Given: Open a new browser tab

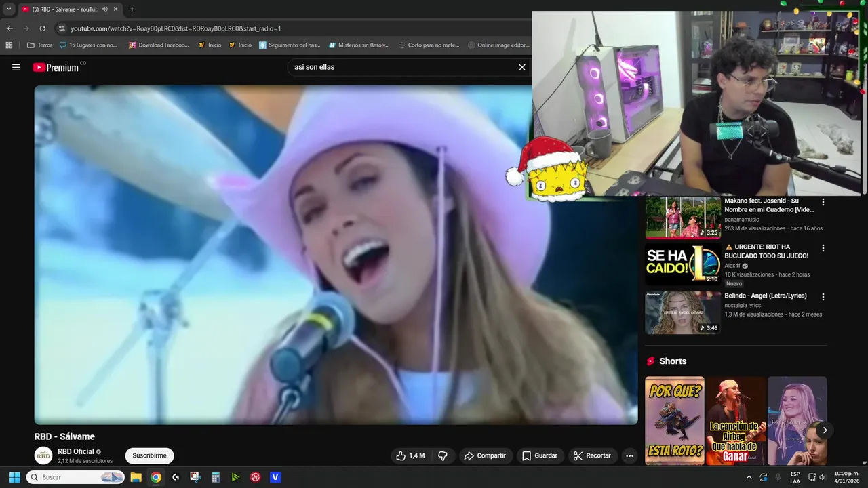Looking at the screenshot, I should (132, 9).
